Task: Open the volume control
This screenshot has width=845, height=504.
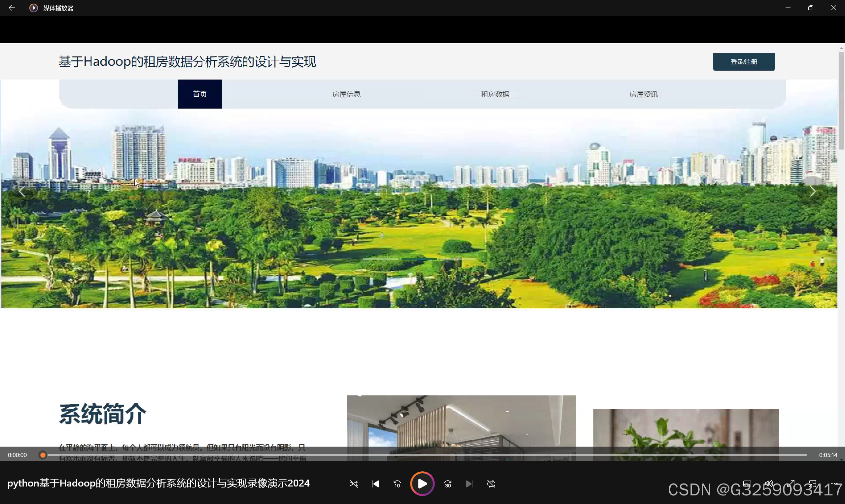Action: click(x=768, y=484)
